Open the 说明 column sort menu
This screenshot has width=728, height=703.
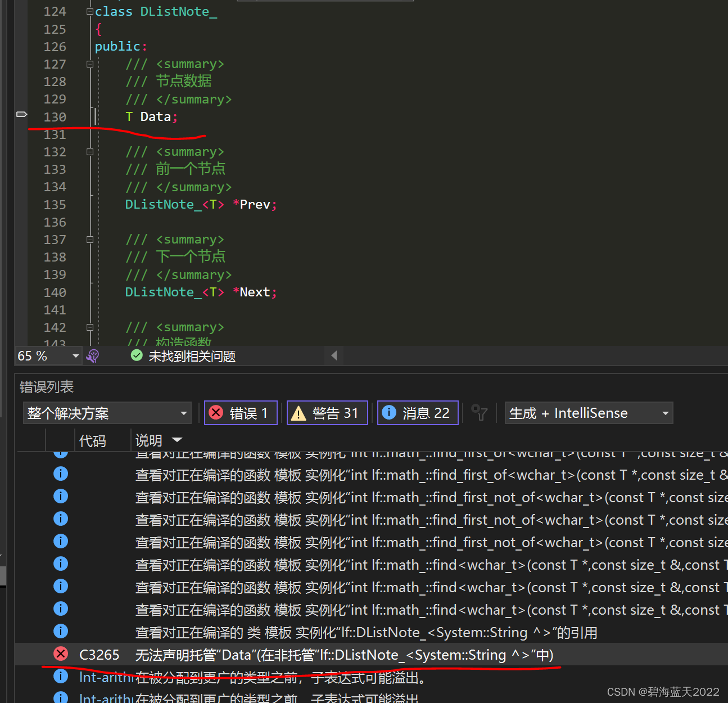[177, 440]
